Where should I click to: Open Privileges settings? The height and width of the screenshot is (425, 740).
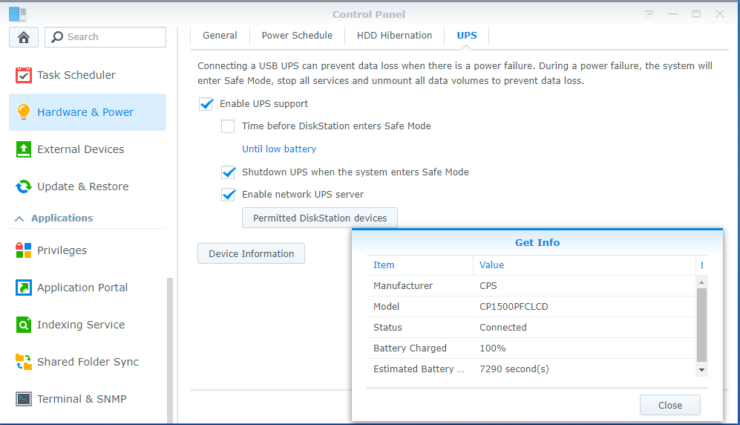62,250
